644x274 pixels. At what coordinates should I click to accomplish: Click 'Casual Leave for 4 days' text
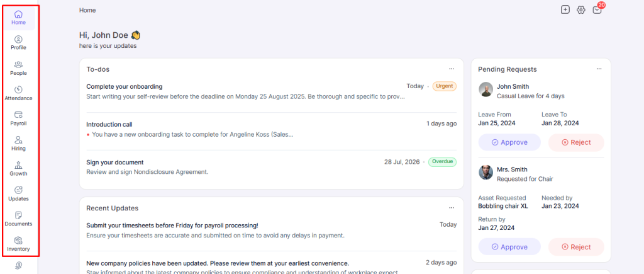click(x=531, y=96)
